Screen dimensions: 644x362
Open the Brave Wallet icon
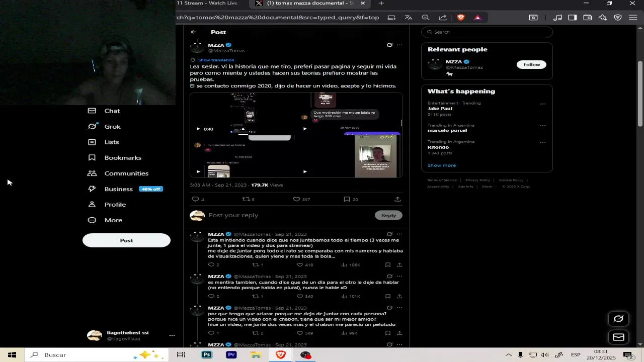[587, 18]
